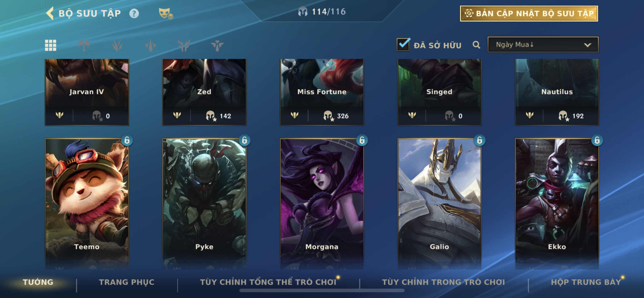Filter by the last winged role icon
Screen dimensions: 644x298
pos(217,45)
